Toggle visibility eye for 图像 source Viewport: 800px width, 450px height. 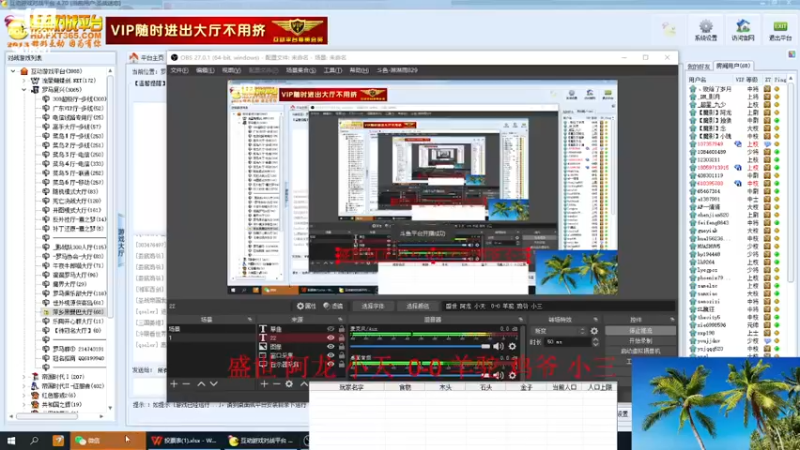click(x=331, y=346)
